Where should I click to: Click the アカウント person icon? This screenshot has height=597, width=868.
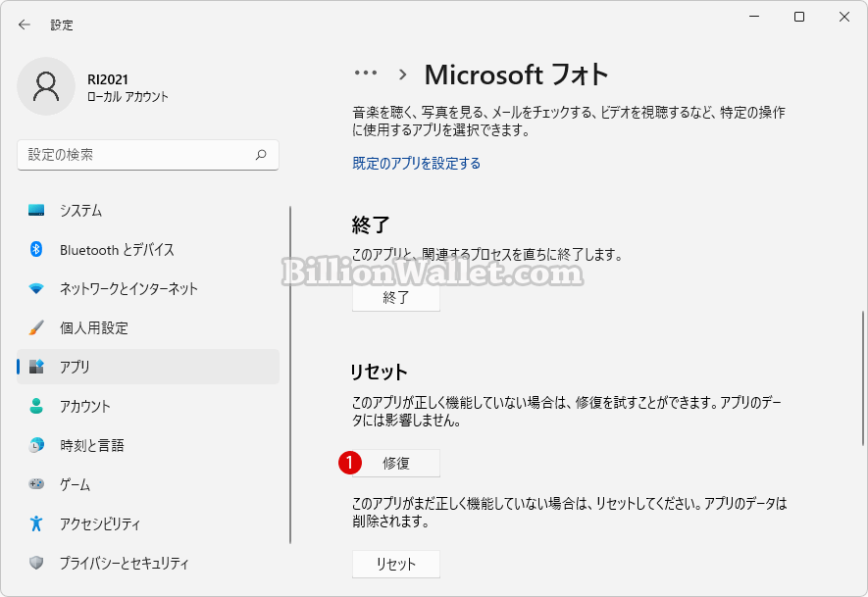(x=36, y=406)
